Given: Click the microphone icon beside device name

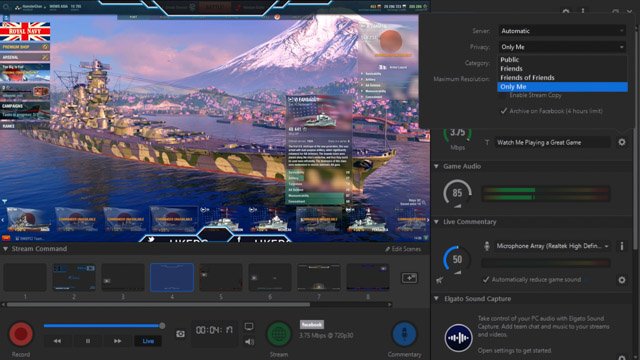Looking at the screenshot, I should (x=487, y=246).
